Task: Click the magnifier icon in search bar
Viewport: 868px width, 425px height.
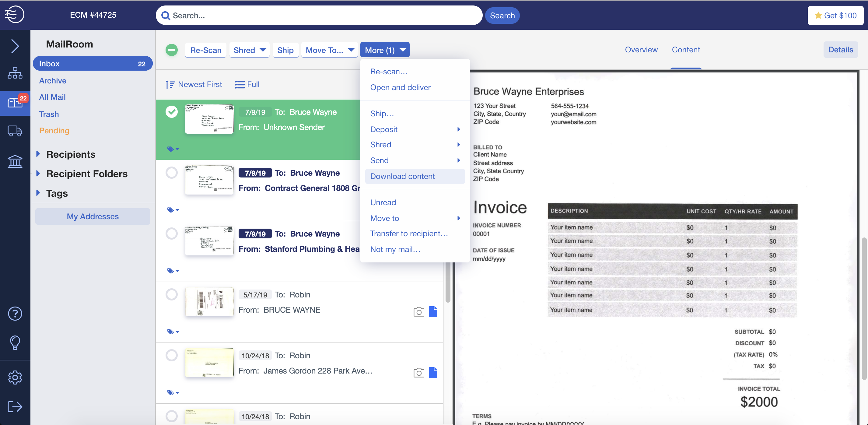Action: [166, 16]
